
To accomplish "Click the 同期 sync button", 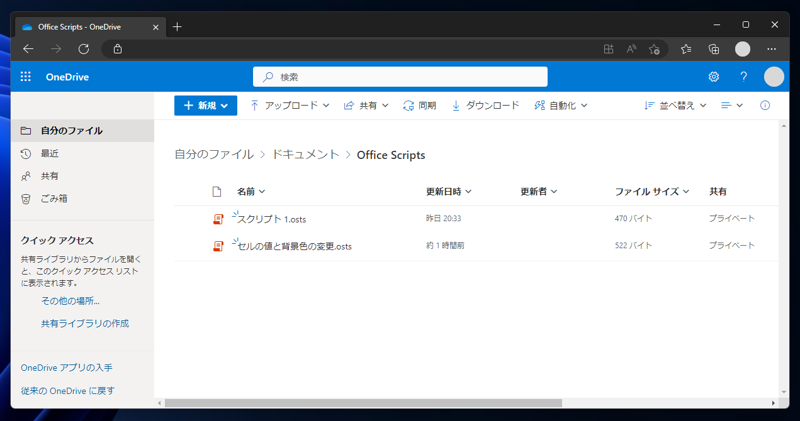I will 419,106.
